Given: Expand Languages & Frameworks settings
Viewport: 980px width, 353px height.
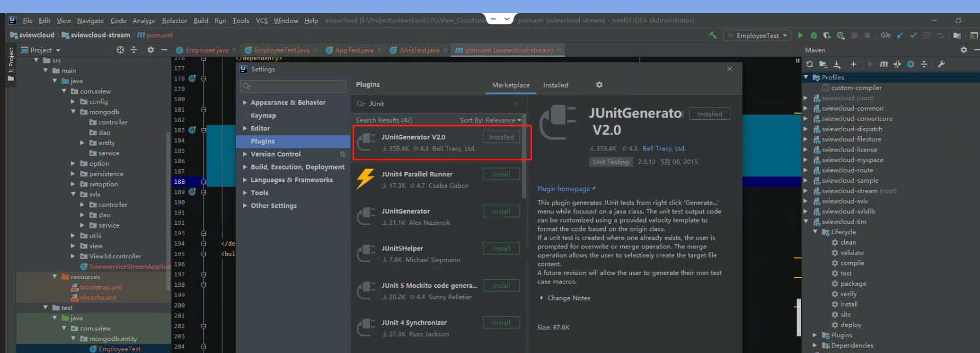Looking at the screenshot, I should [x=245, y=180].
